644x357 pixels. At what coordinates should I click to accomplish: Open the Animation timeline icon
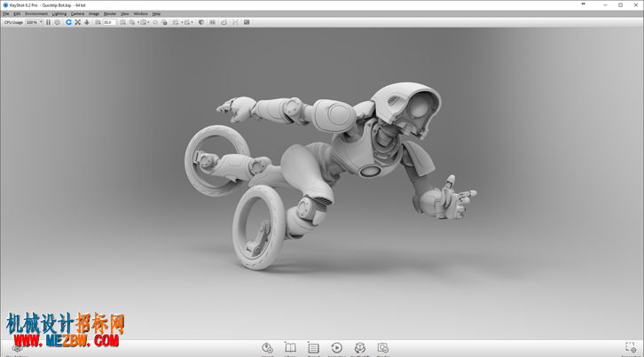pyautogui.click(x=336, y=348)
